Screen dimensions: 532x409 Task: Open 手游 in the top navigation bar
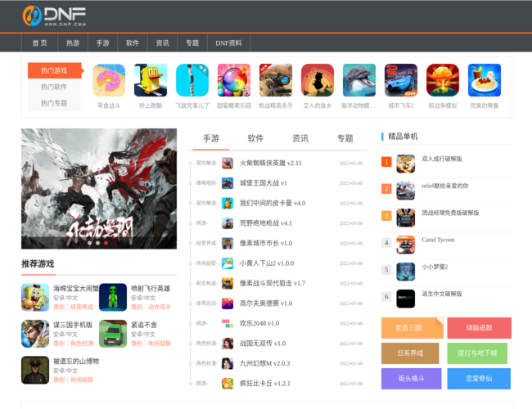pos(102,43)
